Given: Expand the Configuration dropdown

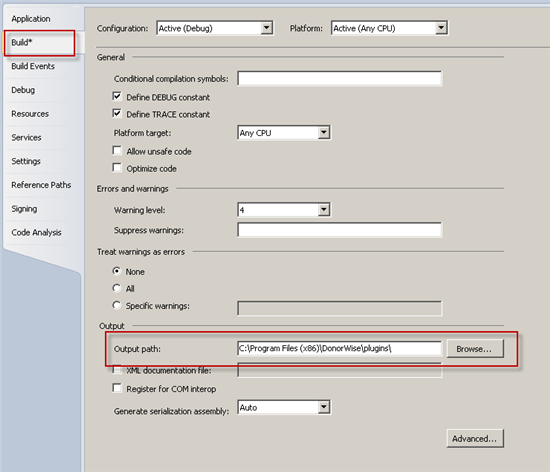Looking at the screenshot, I should (x=215, y=28).
